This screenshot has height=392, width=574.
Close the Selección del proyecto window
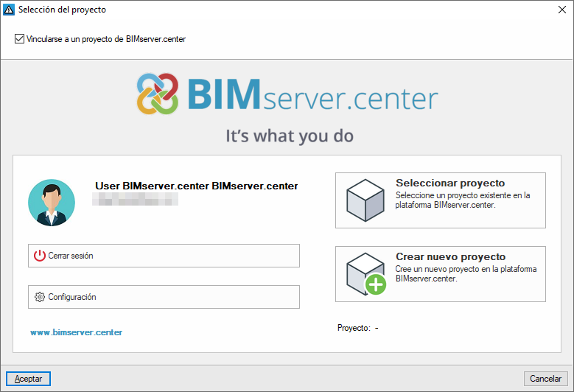coord(562,10)
